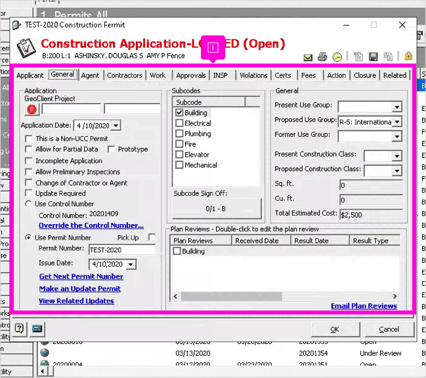Viewport: 426px width, 378px height.
Task: Open the Closure tab
Action: [365, 75]
